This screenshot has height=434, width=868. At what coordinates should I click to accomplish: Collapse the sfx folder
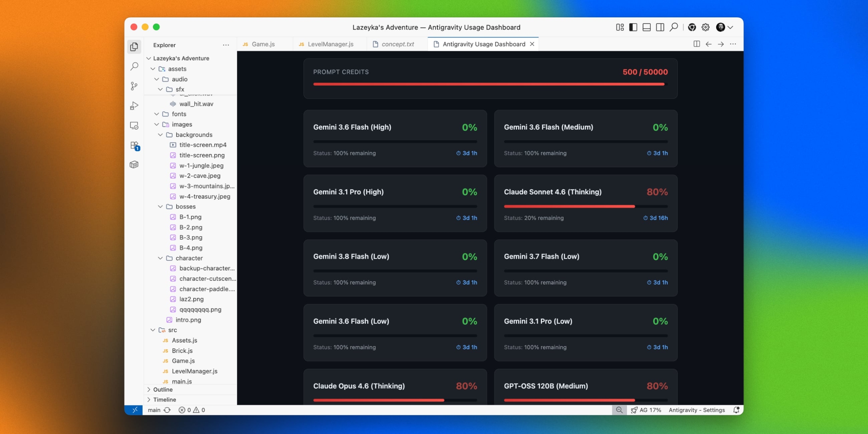pos(160,90)
